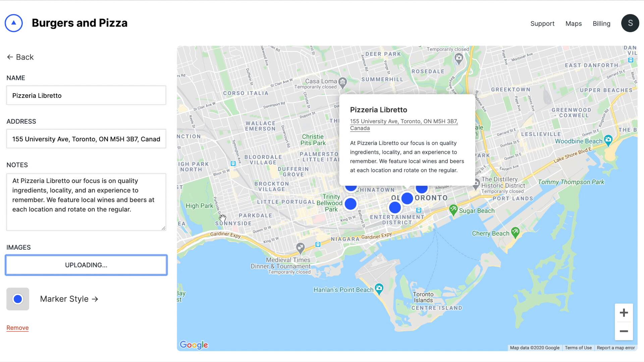Click the Christie Pits Park label
Viewport: 644px width, 362px height.
coord(313,140)
